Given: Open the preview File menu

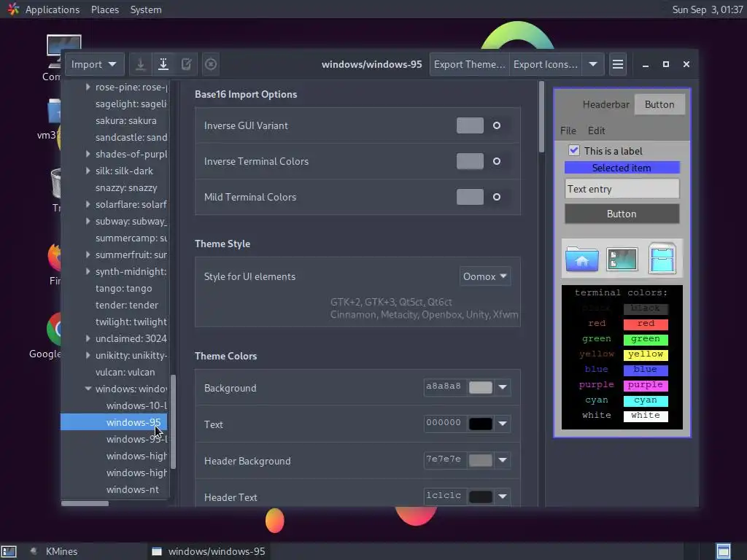Looking at the screenshot, I should (x=568, y=131).
